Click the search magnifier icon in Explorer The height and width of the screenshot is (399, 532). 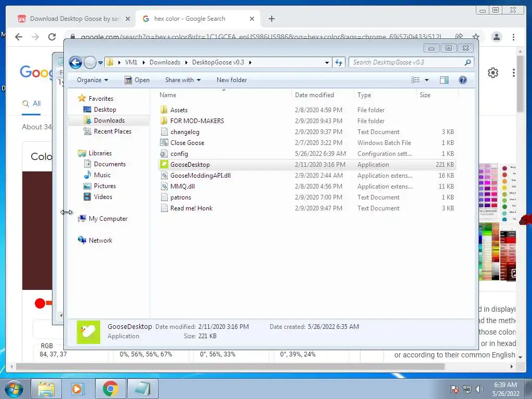pyautogui.click(x=468, y=62)
